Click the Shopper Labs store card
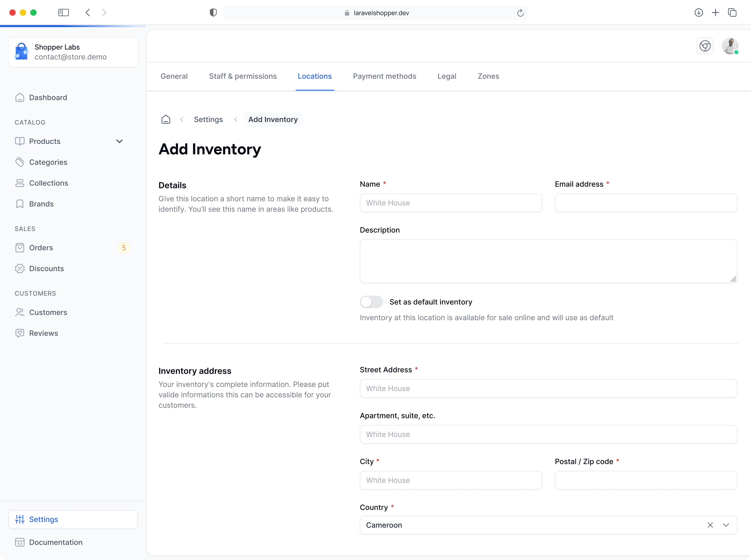 point(73,52)
